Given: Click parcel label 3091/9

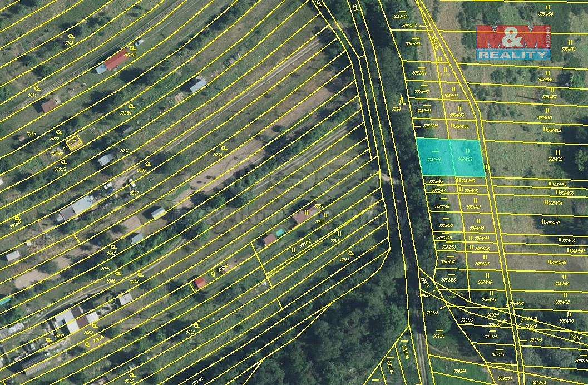Looking at the screenshot, I should (536, 340).
